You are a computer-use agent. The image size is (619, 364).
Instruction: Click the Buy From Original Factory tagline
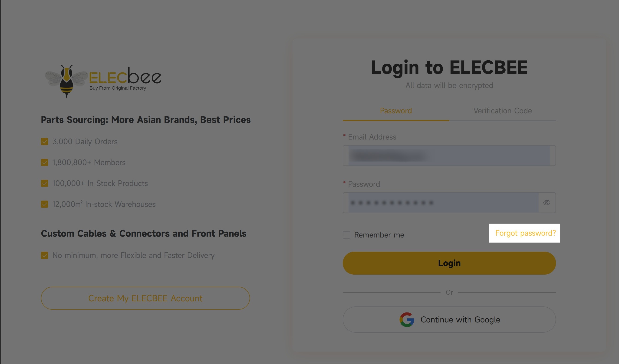coord(118,88)
